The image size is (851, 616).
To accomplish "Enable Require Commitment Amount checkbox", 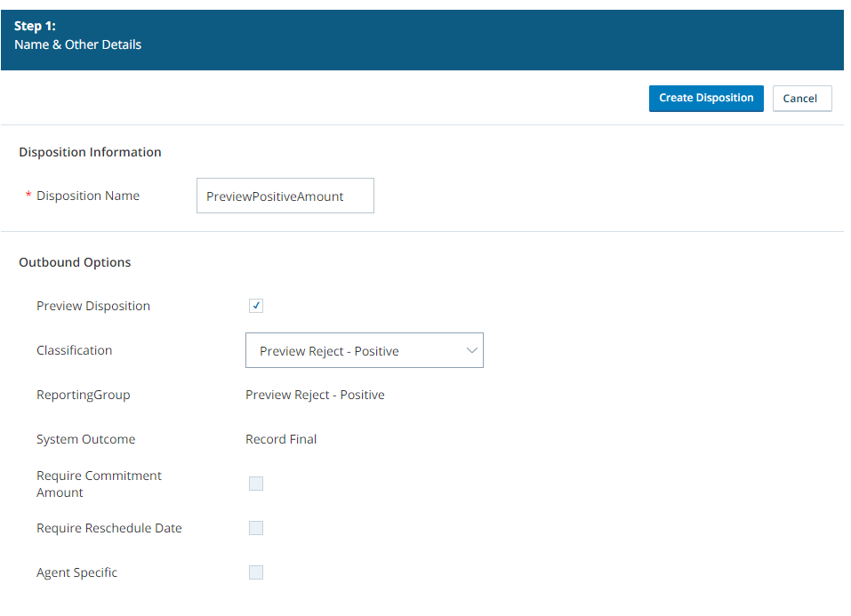I will coord(255,484).
